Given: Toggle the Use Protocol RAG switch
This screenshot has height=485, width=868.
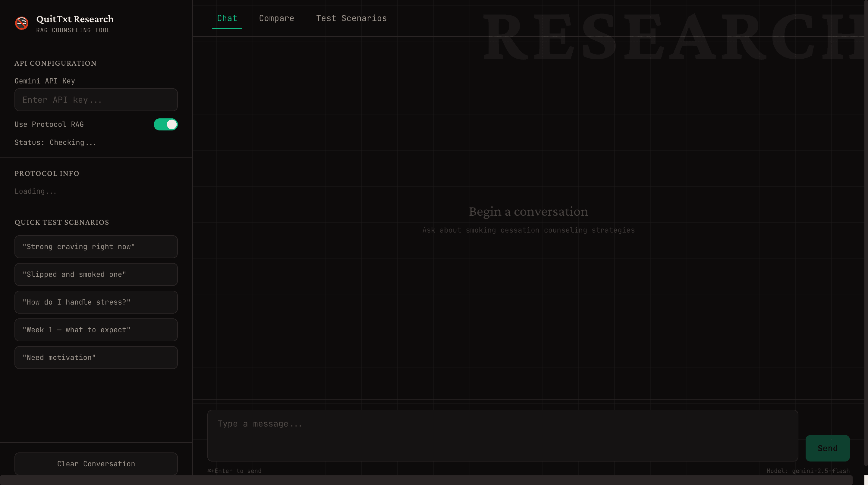Looking at the screenshot, I should tap(165, 124).
